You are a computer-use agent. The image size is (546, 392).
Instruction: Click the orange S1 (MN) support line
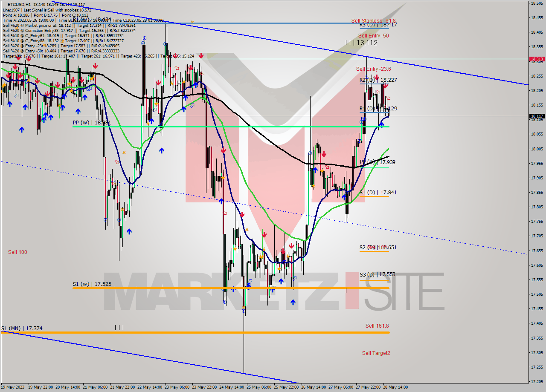pos(195,332)
